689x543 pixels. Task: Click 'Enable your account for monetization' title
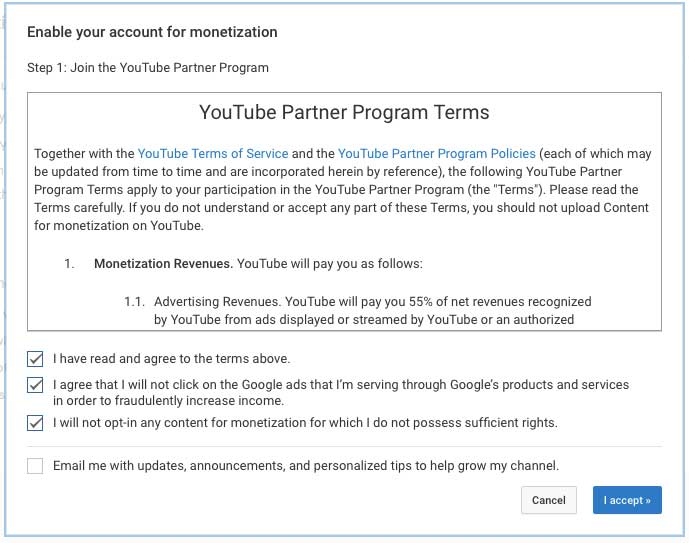coord(152,32)
